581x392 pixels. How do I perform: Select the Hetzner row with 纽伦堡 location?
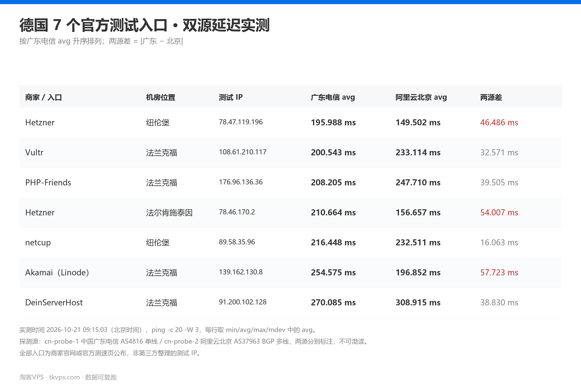[290, 123]
